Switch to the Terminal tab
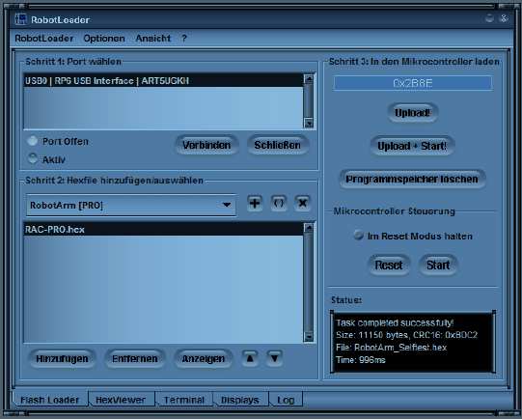Screen dimensions: 522x420 coord(183,400)
